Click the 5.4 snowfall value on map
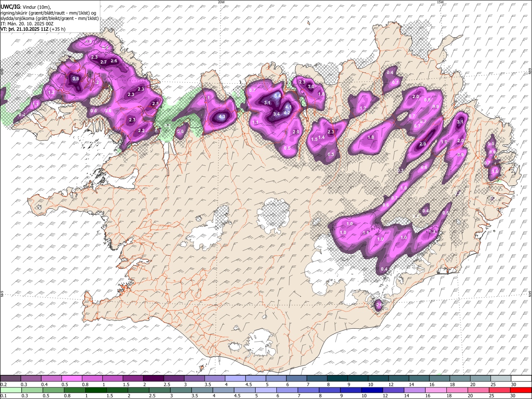This screenshot has height=399, width=532. tap(278, 96)
